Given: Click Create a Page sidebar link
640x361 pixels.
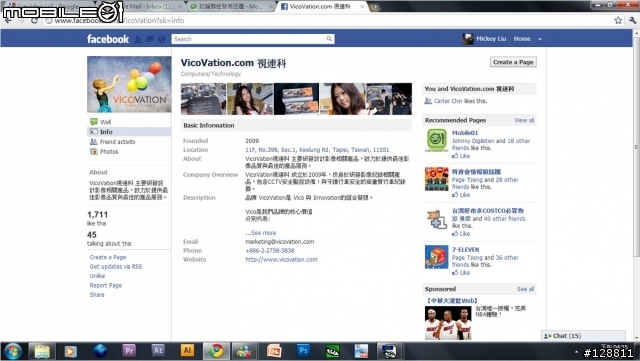Looking at the screenshot, I should pyautogui.click(x=108, y=257).
